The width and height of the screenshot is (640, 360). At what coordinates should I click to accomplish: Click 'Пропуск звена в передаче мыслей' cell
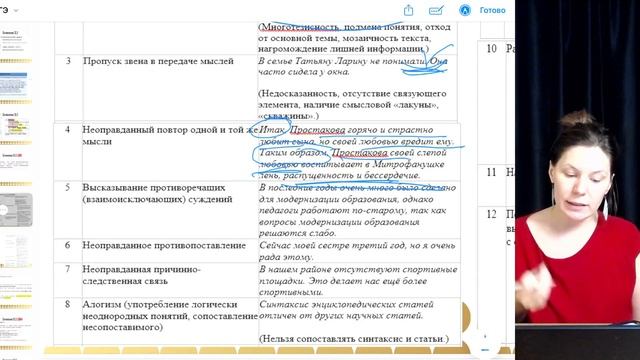158,61
